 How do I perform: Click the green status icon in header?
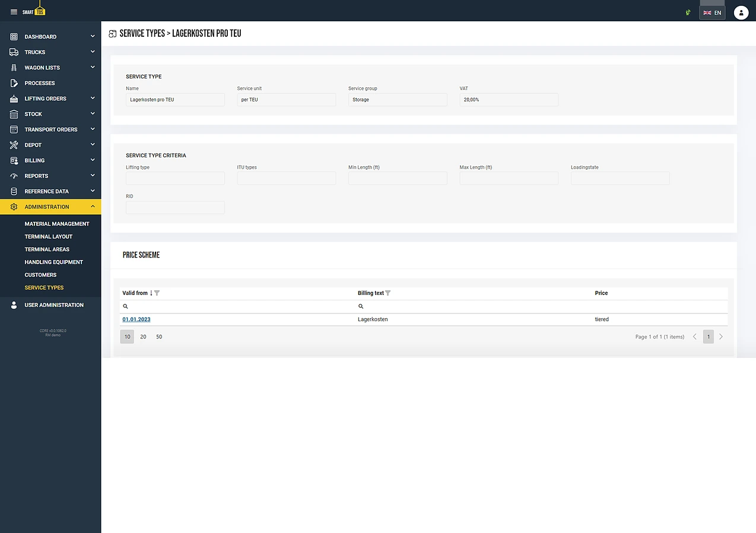tap(688, 12)
